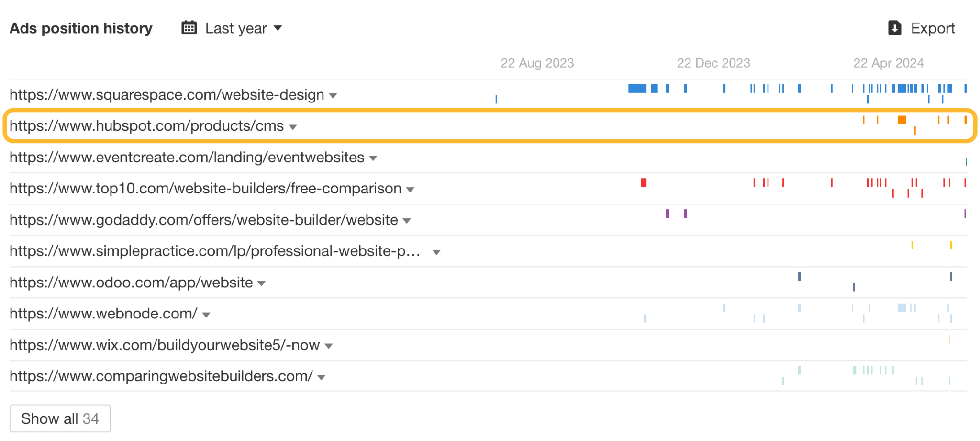Click the Export label
This screenshot has width=980, height=441.
coord(933,28)
